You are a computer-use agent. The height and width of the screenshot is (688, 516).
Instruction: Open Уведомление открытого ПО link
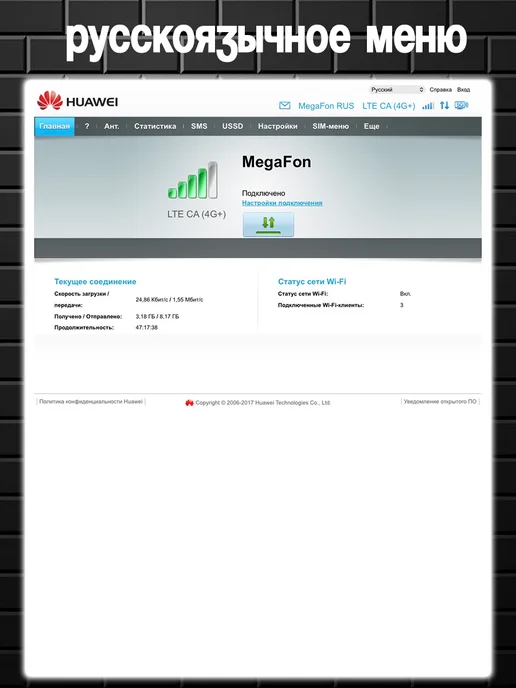(x=440, y=401)
